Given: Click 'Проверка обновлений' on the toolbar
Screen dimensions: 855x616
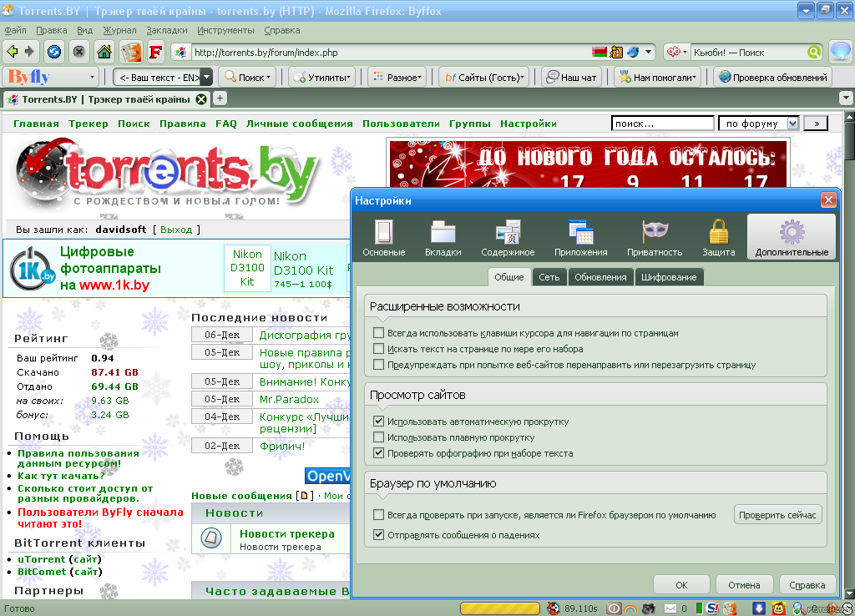Looking at the screenshot, I should click(773, 78).
